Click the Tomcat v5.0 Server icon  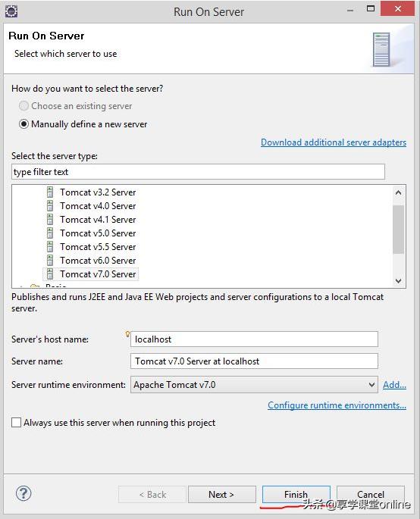[x=50, y=233]
